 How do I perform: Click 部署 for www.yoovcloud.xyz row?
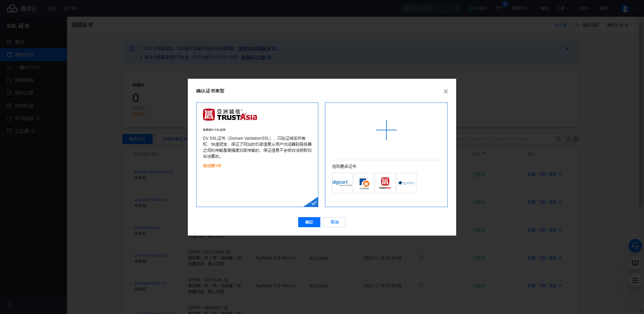[x=531, y=258]
